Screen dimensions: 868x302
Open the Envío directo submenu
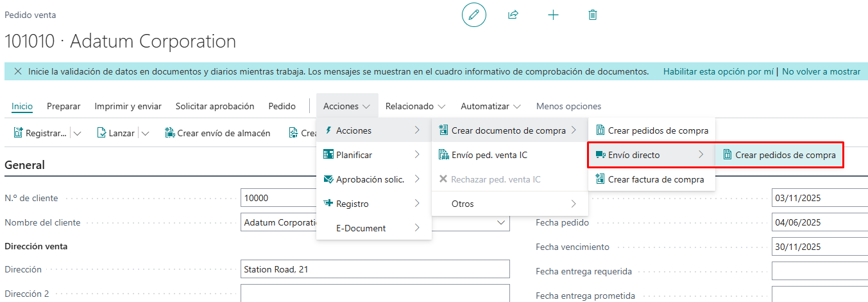pos(651,155)
